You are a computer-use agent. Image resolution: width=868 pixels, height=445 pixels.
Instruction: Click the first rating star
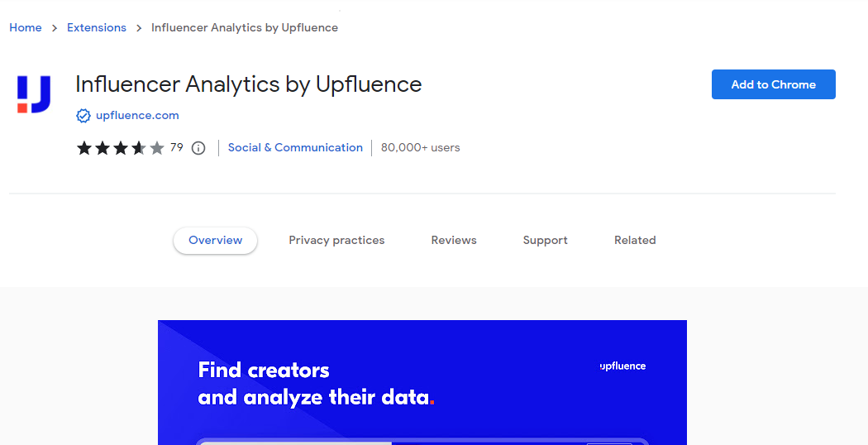[x=84, y=148]
